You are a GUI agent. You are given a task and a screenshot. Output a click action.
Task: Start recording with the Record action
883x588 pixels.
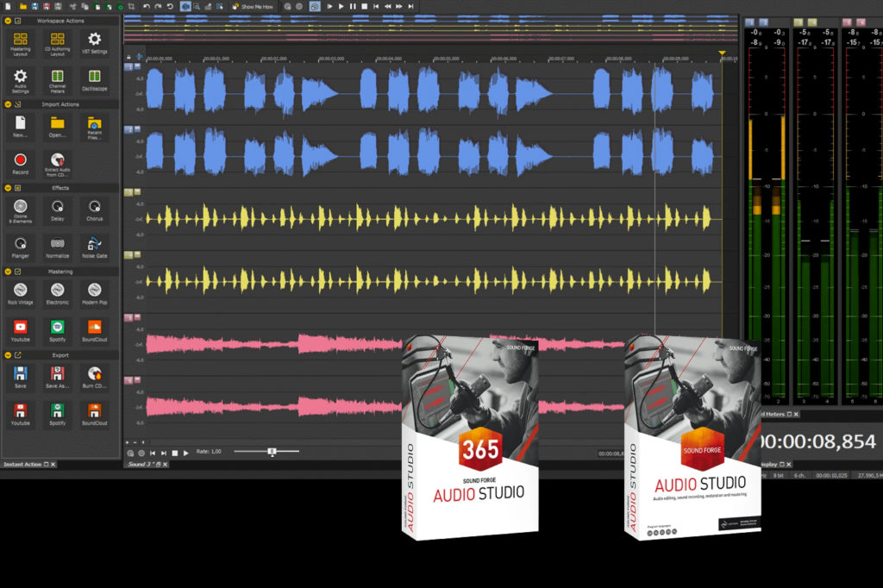coord(21,164)
